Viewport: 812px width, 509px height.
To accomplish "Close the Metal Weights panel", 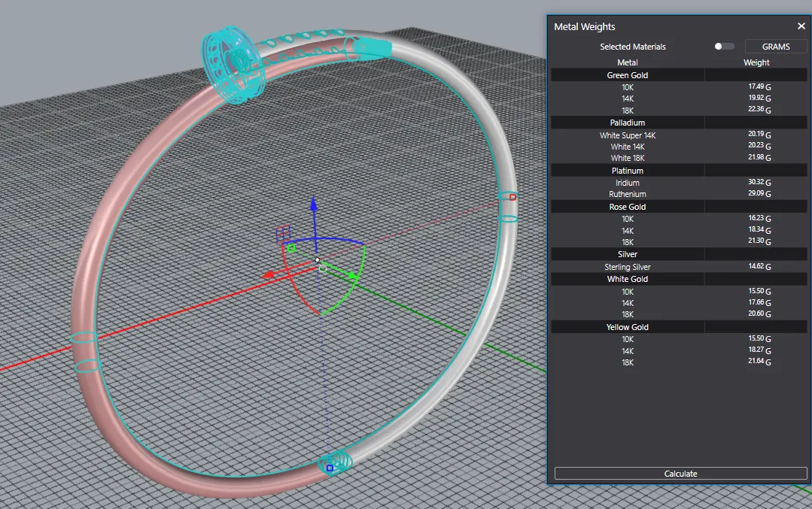I will pyautogui.click(x=801, y=26).
